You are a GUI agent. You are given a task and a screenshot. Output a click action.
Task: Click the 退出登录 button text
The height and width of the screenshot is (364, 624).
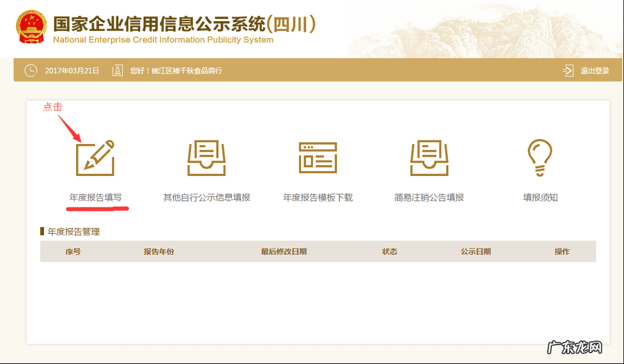point(595,71)
